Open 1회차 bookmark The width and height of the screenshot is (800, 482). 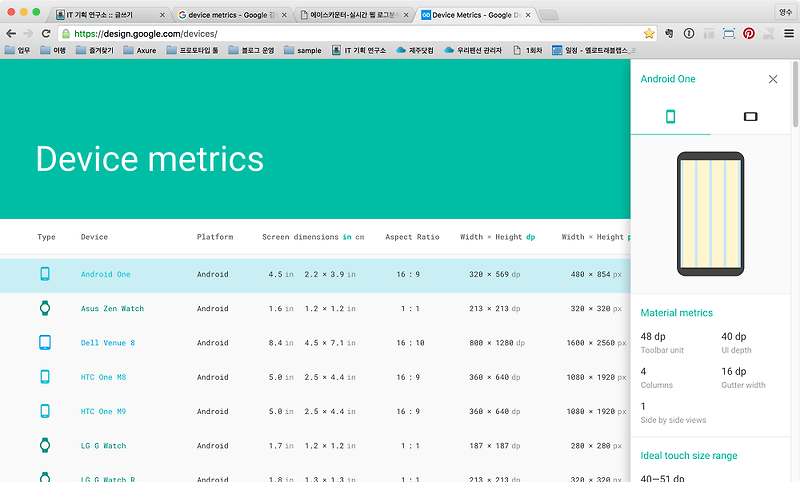528,50
